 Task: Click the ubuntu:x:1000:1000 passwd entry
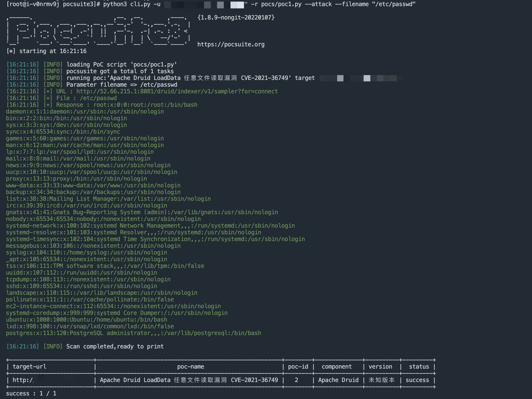(x=86, y=320)
